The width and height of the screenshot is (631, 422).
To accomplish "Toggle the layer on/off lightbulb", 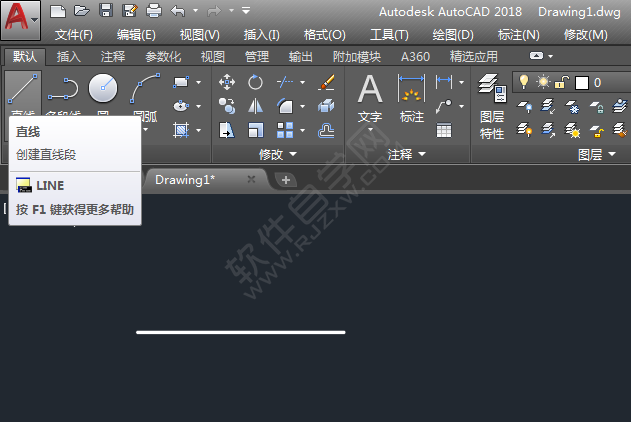I will point(524,82).
